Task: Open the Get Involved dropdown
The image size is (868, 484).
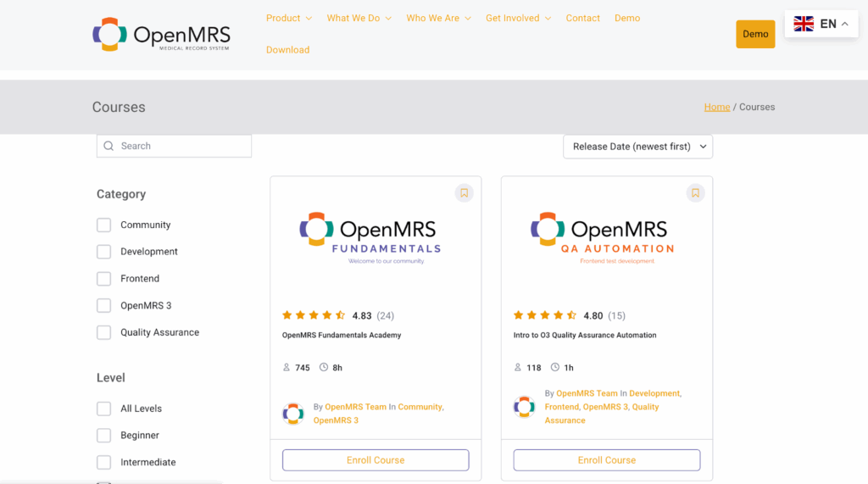Action: coord(518,19)
